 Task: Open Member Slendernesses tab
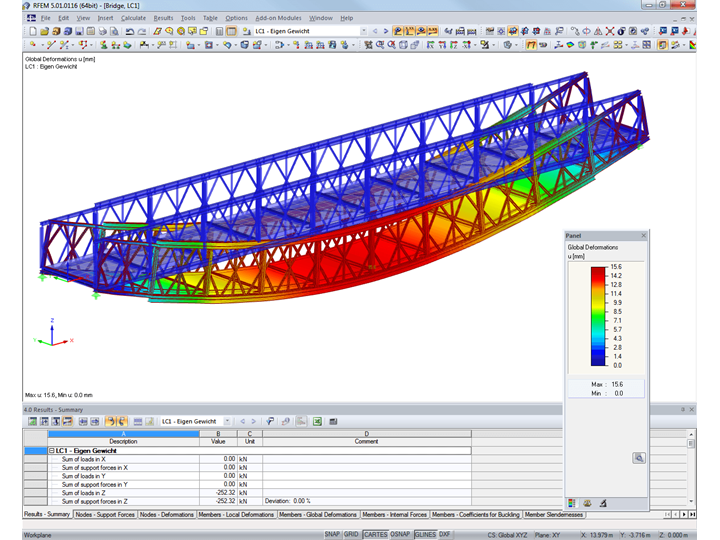click(x=554, y=515)
